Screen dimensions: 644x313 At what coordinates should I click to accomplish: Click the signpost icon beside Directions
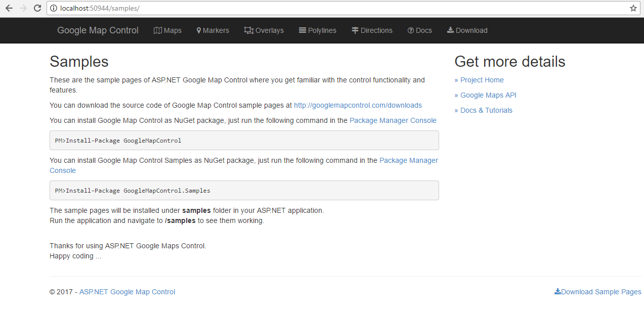coord(355,30)
